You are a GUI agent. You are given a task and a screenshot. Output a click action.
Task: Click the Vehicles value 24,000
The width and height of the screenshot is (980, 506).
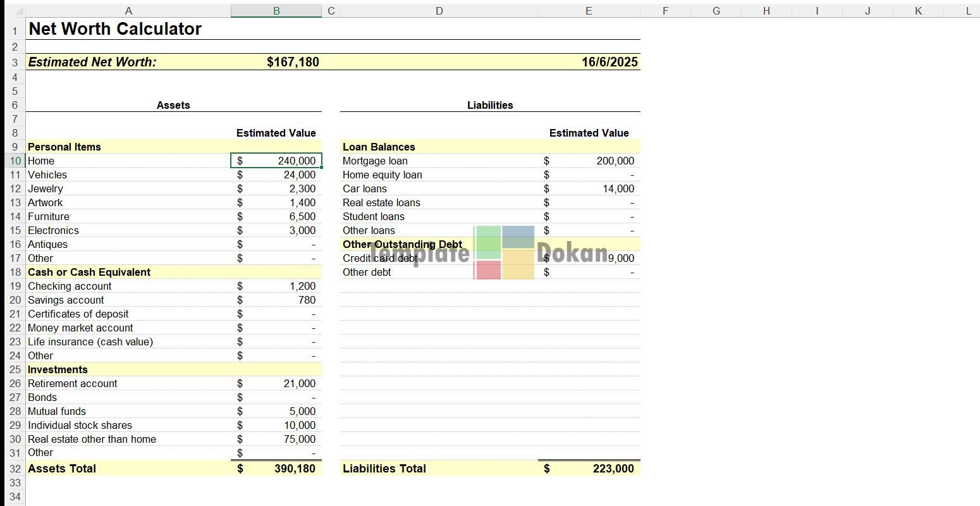click(299, 175)
